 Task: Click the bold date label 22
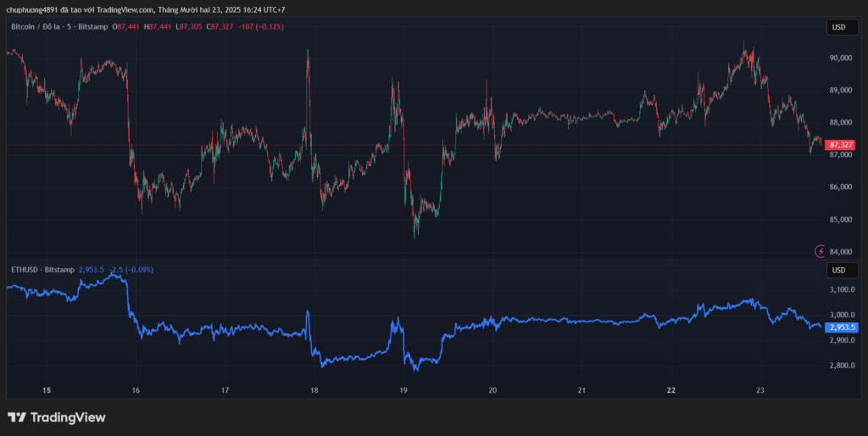(671, 390)
